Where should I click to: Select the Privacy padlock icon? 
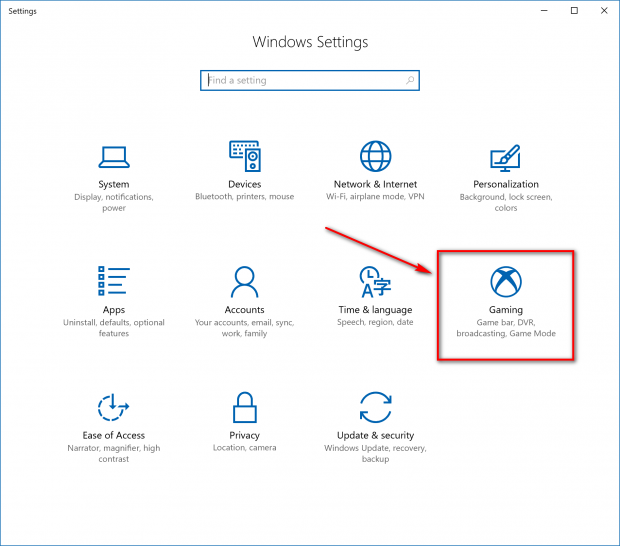click(244, 407)
